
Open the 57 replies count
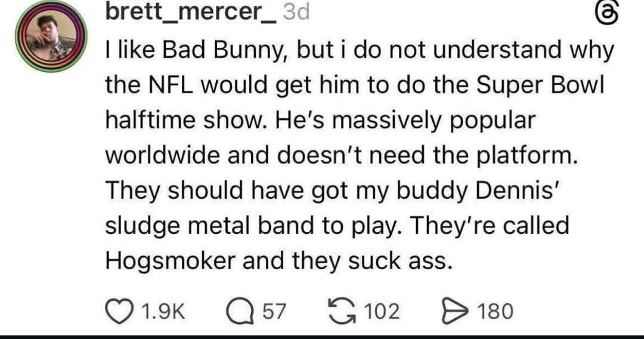pos(275,311)
